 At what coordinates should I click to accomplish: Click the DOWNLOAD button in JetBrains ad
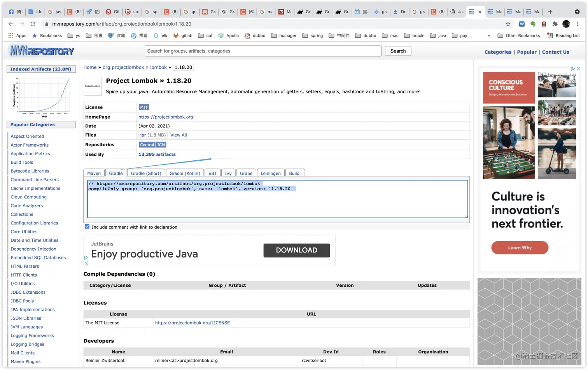(297, 250)
